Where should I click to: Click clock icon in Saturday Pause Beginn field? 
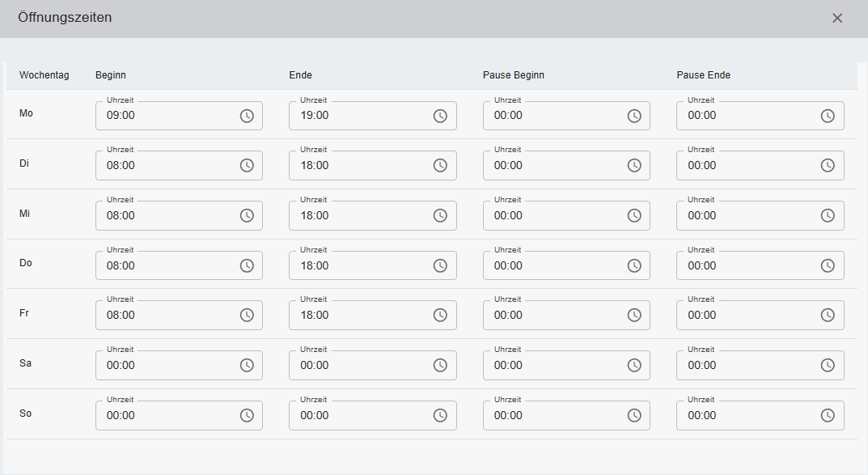pyautogui.click(x=634, y=366)
